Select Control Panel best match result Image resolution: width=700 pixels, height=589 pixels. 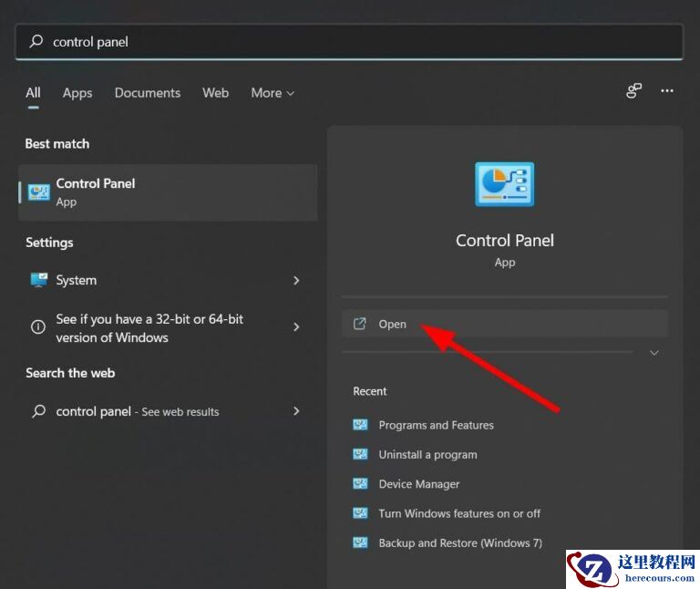(168, 192)
